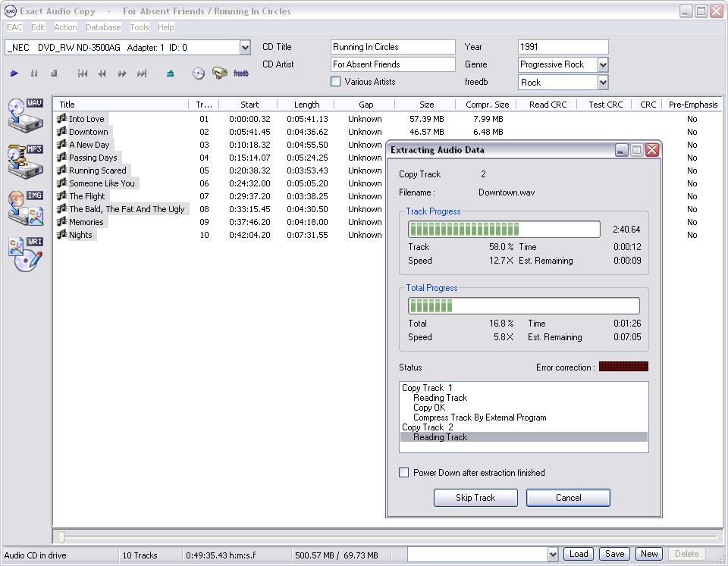Select the track icon next to Running Scared
Image resolution: width=728 pixels, height=566 pixels.
point(61,170)
